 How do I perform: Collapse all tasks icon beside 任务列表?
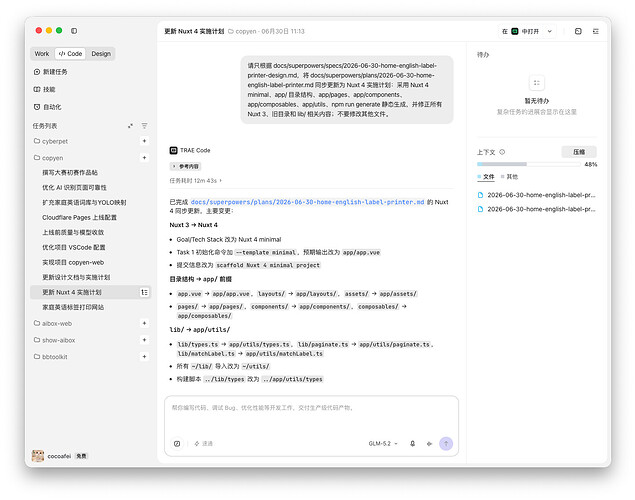pos(130,126)
